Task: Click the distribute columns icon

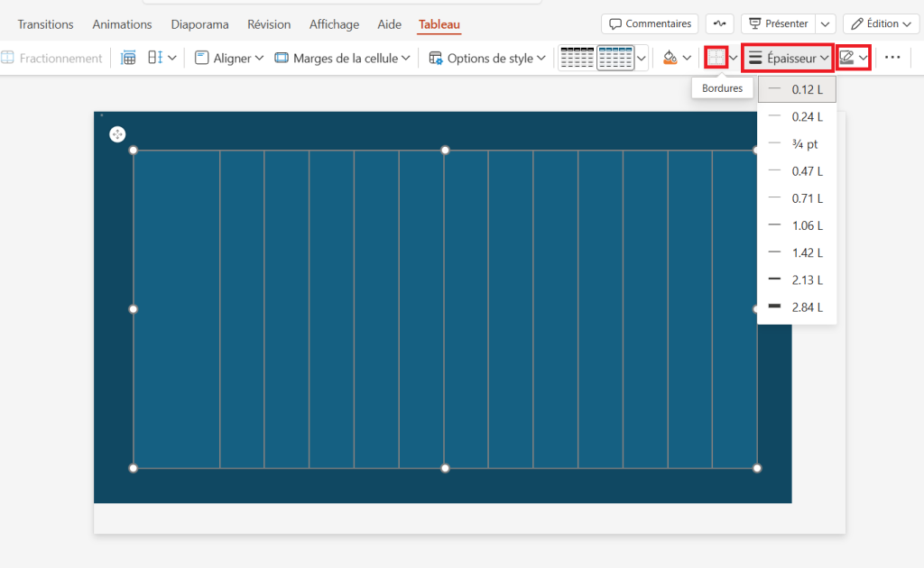Action: [x=155, y=58]
